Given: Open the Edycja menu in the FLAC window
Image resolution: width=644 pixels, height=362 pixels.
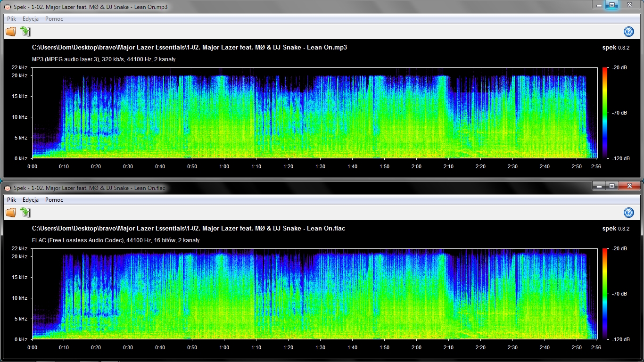Looking at the screenshot, I should click(x=31, y=200).
